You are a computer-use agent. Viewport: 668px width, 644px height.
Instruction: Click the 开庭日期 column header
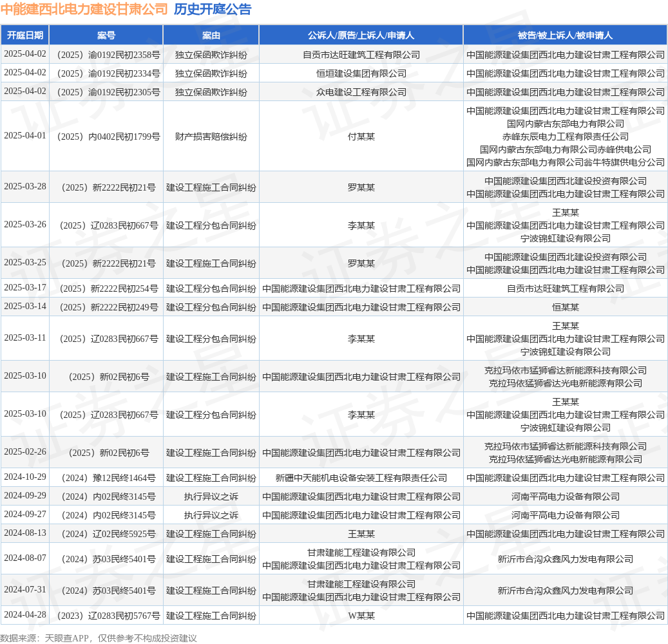click(x=24, y=35)
